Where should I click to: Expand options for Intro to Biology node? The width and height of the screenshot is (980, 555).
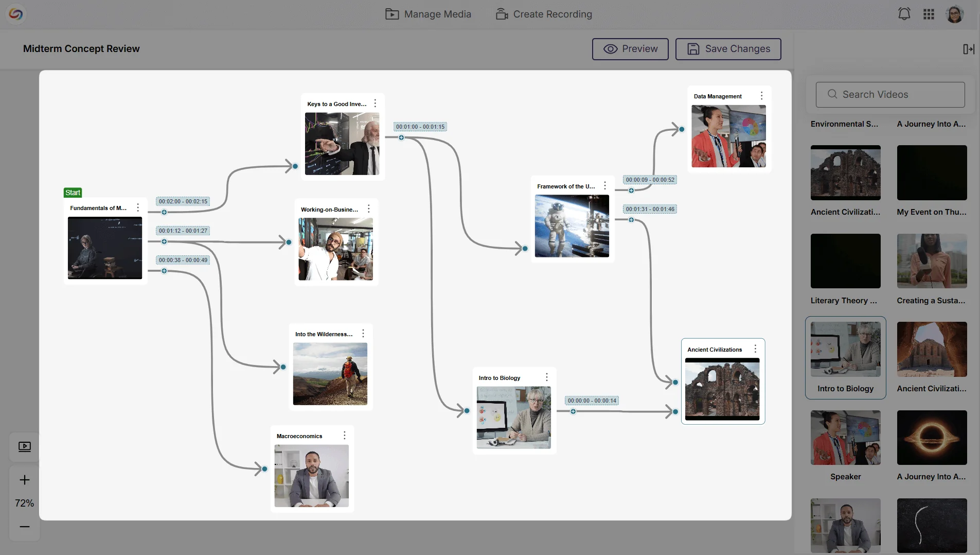[546, 377]
